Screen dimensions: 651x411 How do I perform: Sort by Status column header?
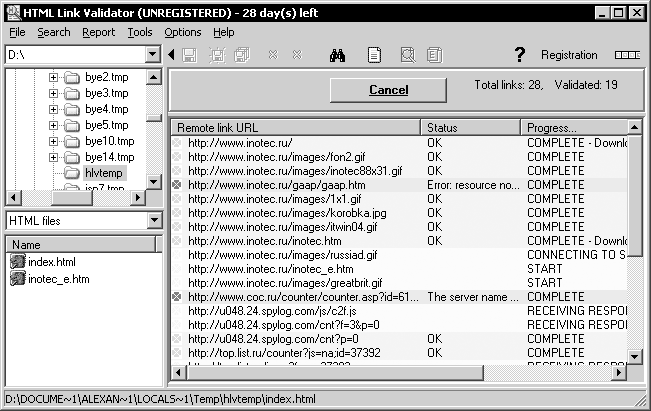click(x=470, y=127)
